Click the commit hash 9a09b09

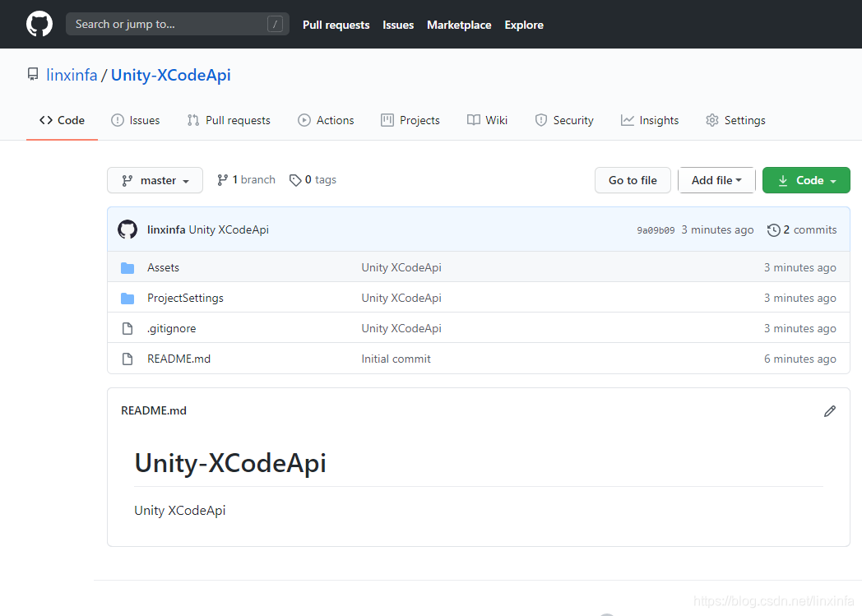[x=655, y=230]
